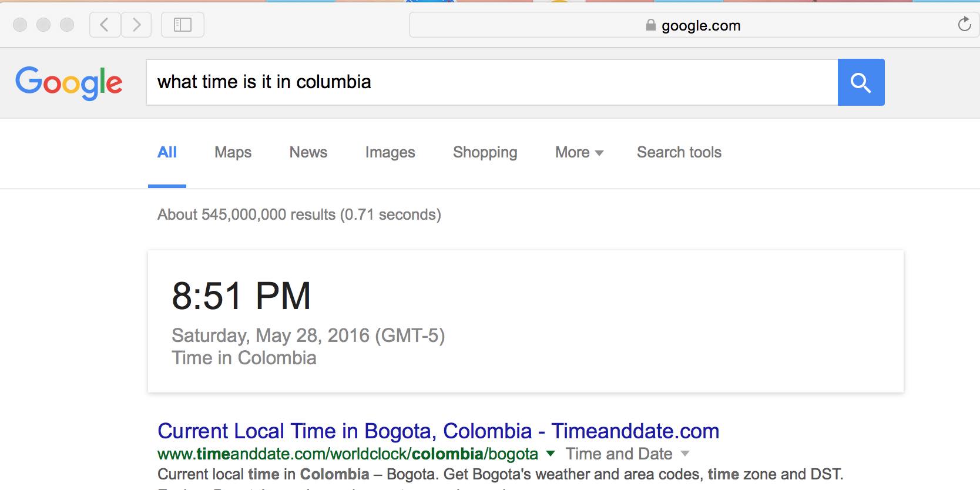Open the Shopping results tab

[485, 153]
